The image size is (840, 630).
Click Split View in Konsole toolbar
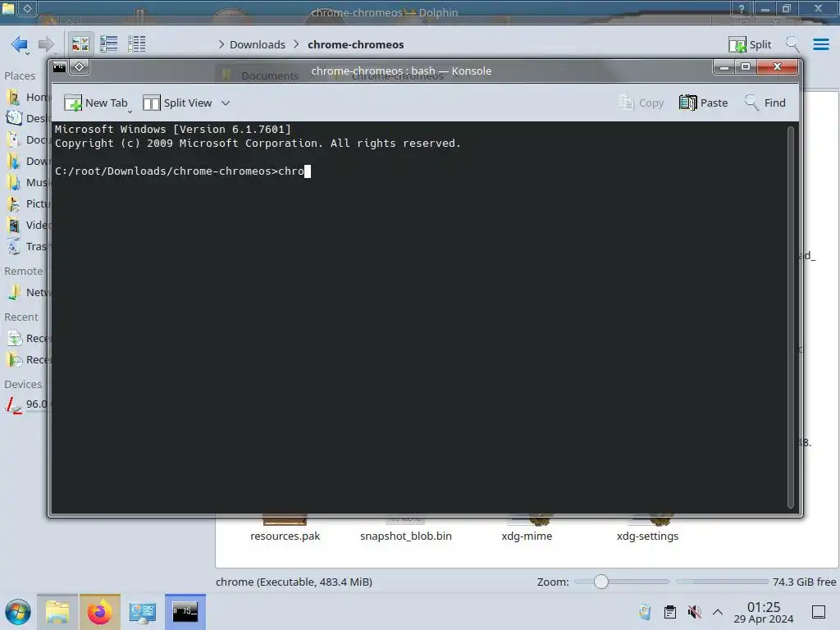(177, 103)
